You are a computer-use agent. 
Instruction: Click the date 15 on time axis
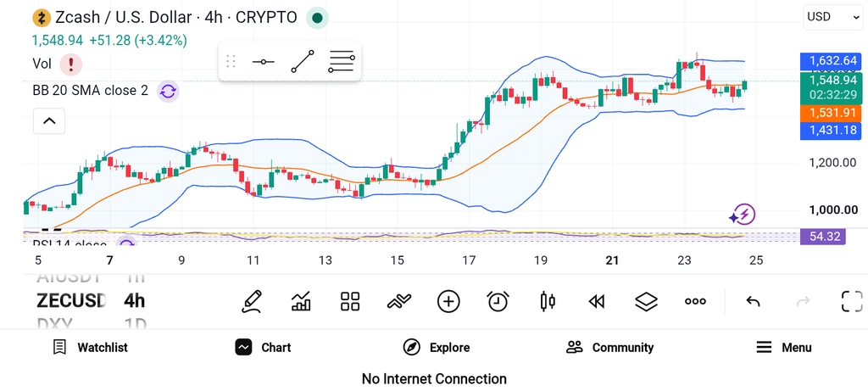click(x=397, y=260)
